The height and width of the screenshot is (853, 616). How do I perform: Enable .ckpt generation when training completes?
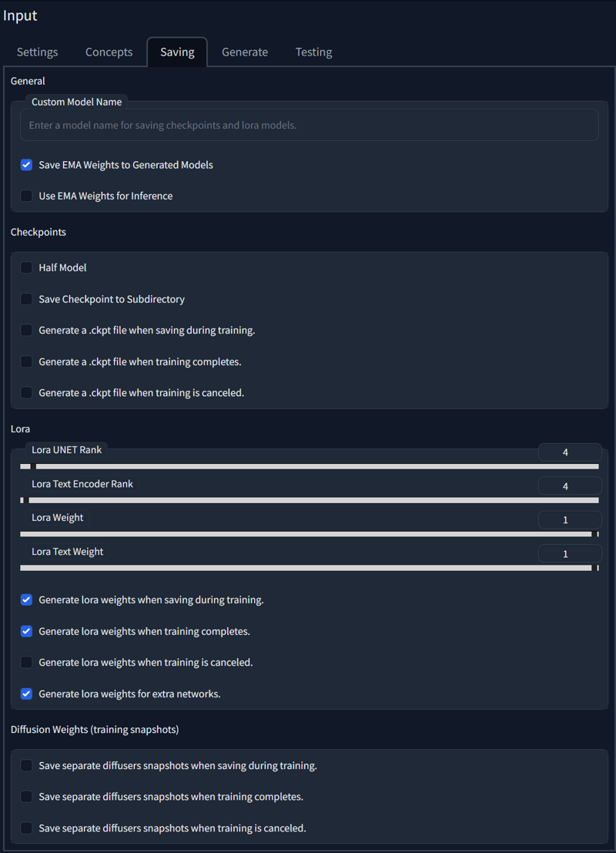click(26, 361)
